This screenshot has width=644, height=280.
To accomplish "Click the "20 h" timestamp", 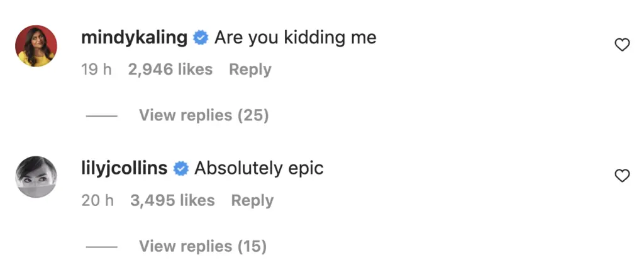I will 97,201.
